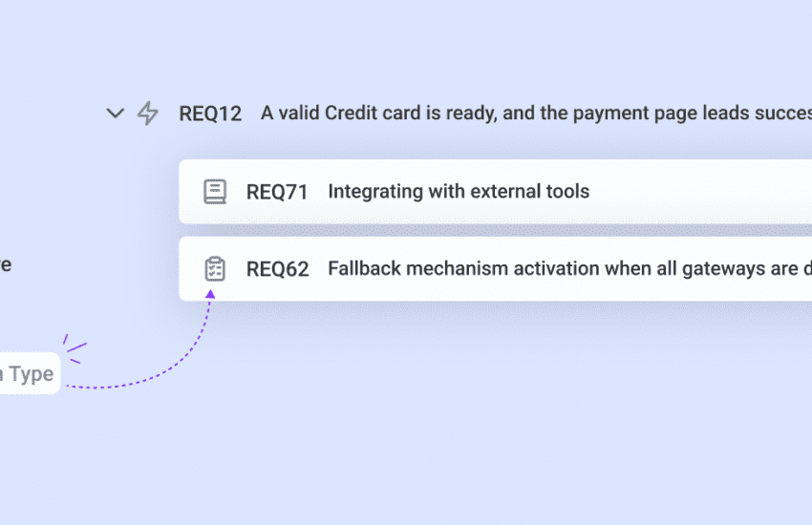812x525 pixels.
Task: Open the "Fallback mechanism activation" requirement
Action: click(564, 268)
